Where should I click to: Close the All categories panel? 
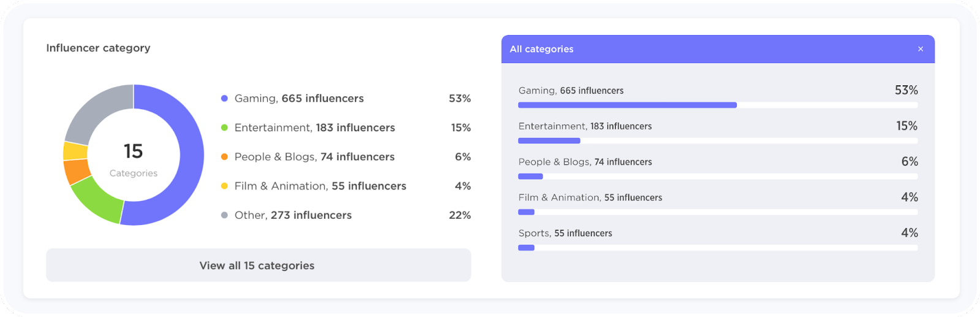point(920,49)
